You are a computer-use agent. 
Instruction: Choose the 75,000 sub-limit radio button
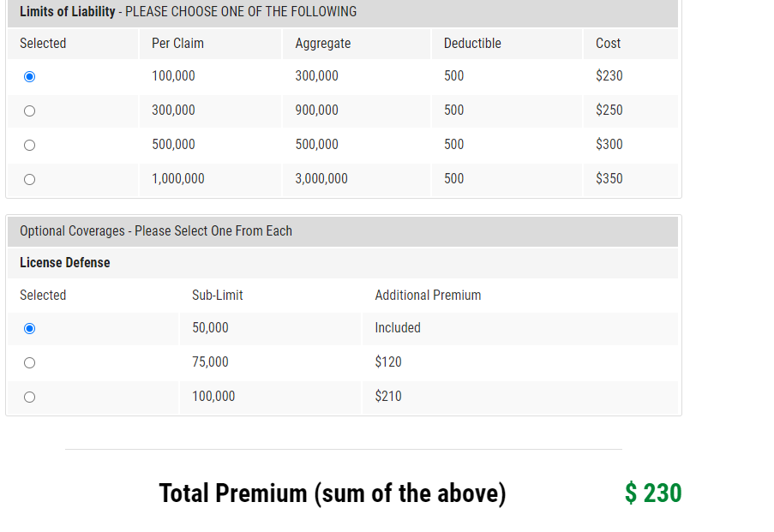pos(30,362)
